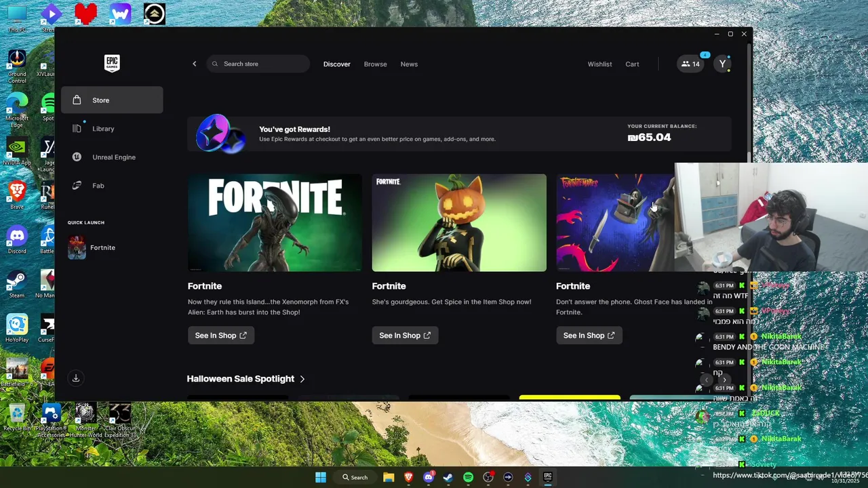Screen dimensions: 868x488
Task: Switch to the News tab
Action: 409,64
